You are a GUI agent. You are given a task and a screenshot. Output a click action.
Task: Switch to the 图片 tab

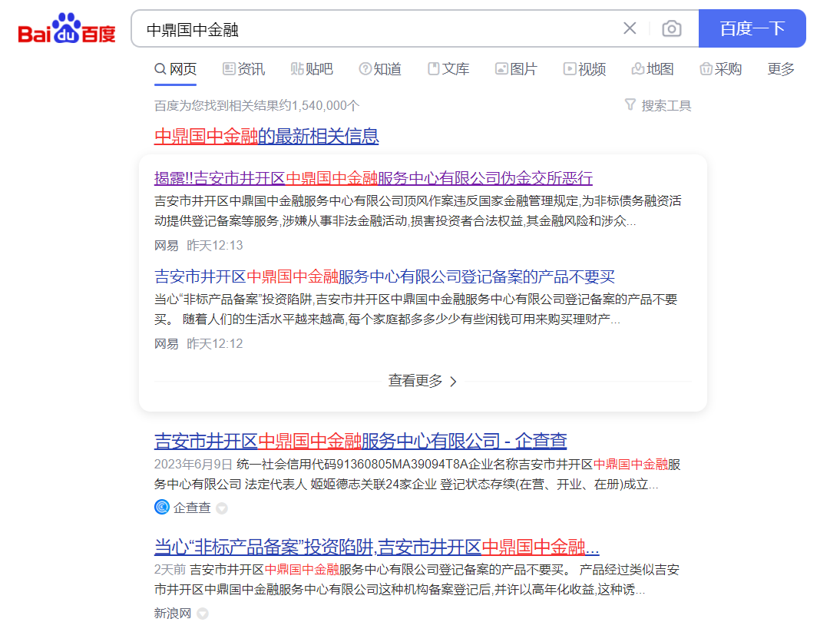[516, 69]
